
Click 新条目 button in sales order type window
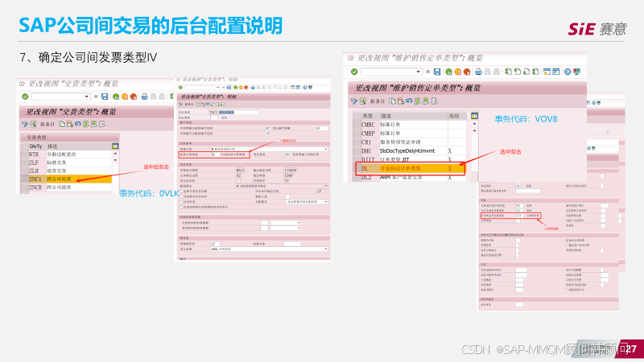377,101
